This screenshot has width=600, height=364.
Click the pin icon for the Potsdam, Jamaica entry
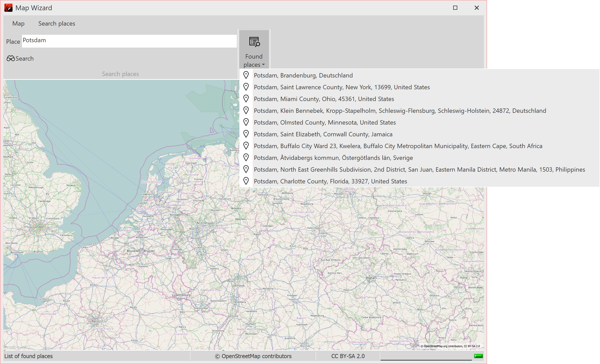[x=246, y=134]
